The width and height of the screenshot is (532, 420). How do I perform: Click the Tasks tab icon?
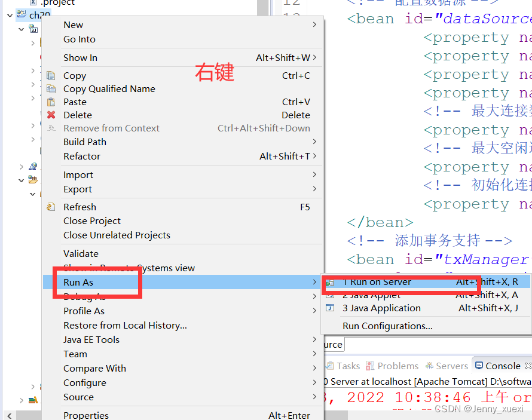pos(330,366)
